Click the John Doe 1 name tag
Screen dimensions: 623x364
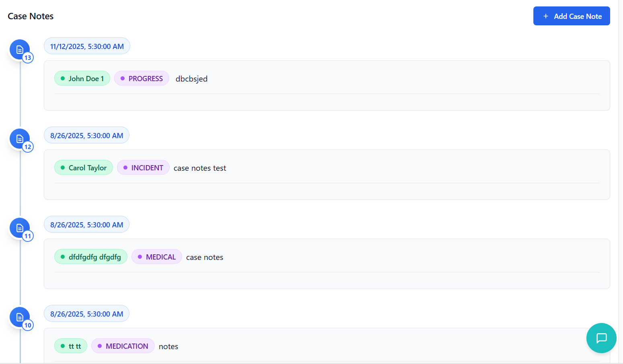click(82, 79)
